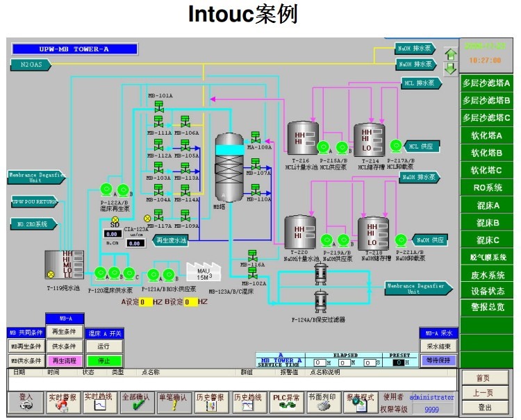Viewport: 521px width, 420px height.
Task: Click valve MB-111A icon
Action: 158,122
